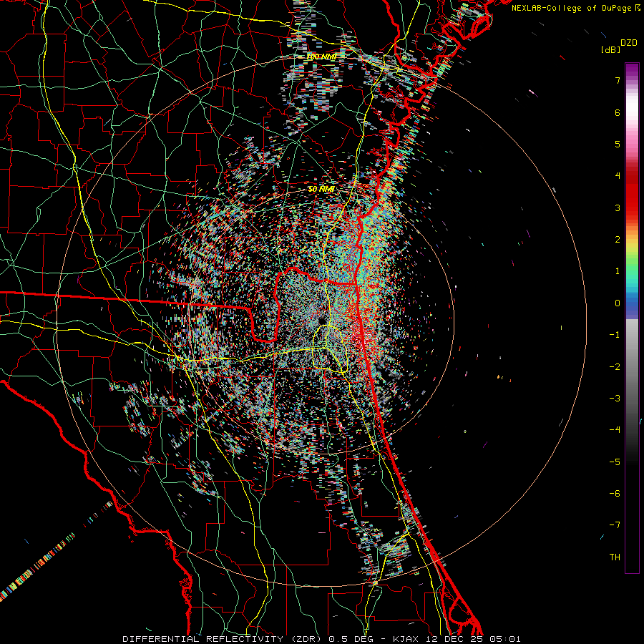
Task: Click the -7 value on color scale
Action: tap(615, 525)
